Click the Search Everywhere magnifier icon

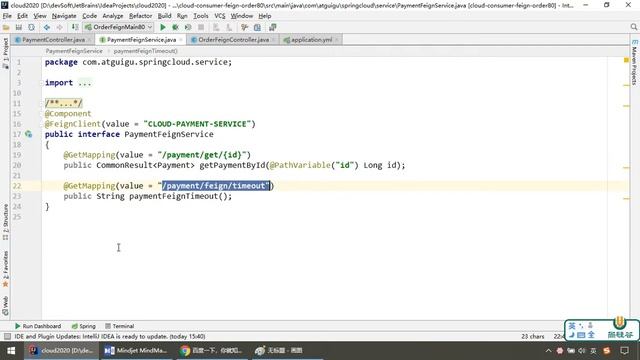pyautogui.click(x=633, y=27)
